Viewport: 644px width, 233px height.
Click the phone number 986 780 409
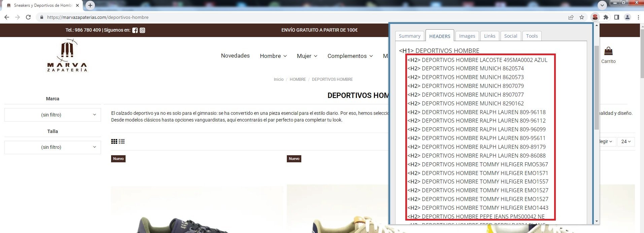coord(88,30)
